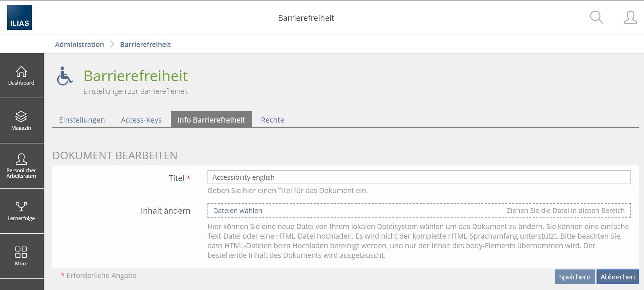Click the ILIAS logo
The width and height of the screenshot is (644, 290).
[x=20, y=17]
